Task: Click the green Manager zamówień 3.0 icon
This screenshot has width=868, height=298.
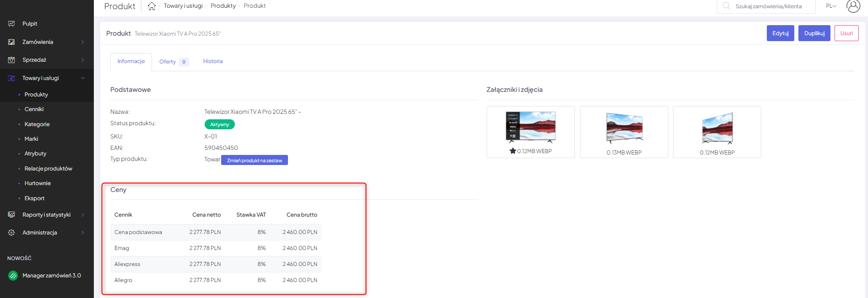Action: click(x=13, y=276)
